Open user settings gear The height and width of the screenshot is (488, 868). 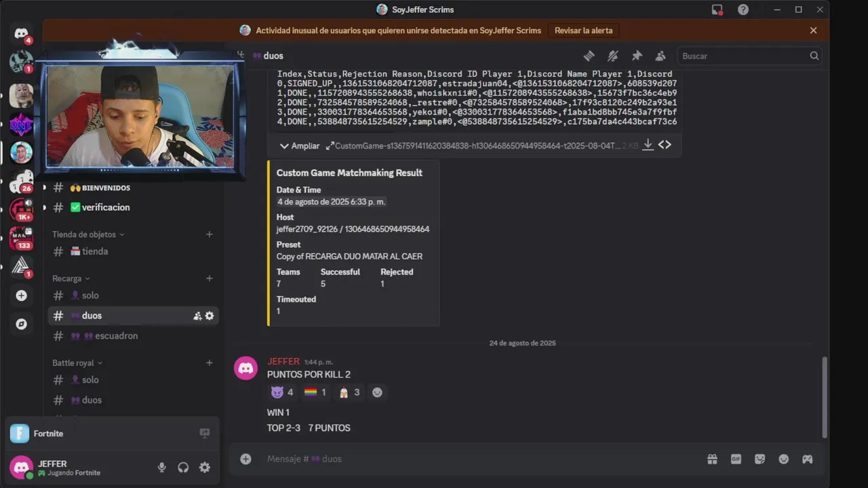tap(204, 468)
